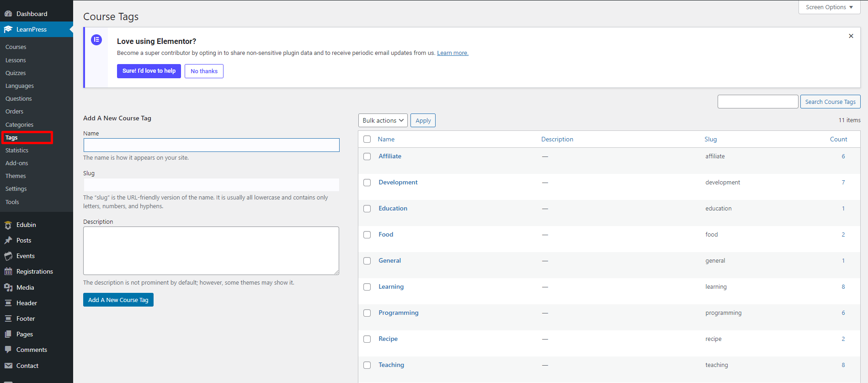
Task: Focus the course tag Name input field
Action: [211, 145]
